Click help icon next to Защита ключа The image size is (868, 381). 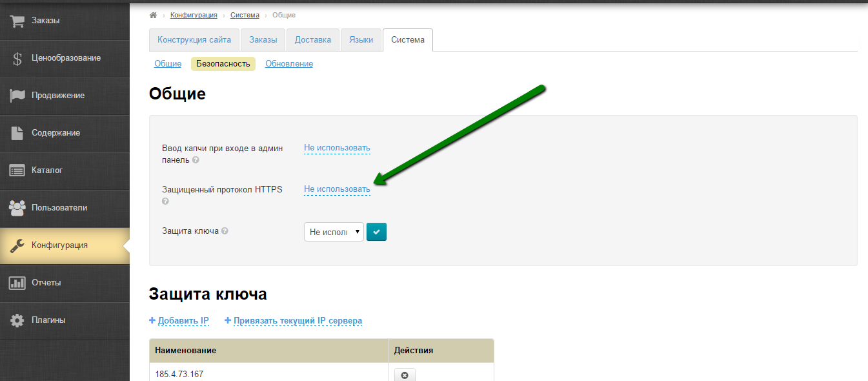pyautogui.click(x=225, y=231)
